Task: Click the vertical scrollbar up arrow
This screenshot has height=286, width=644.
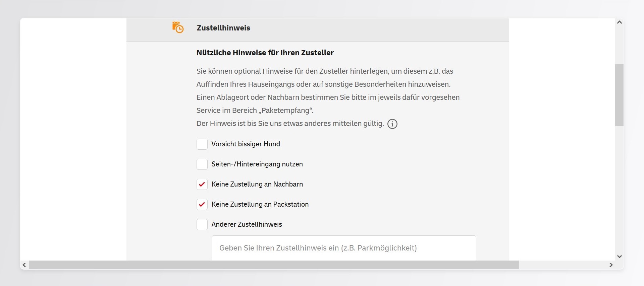Action: coord(619,22)
